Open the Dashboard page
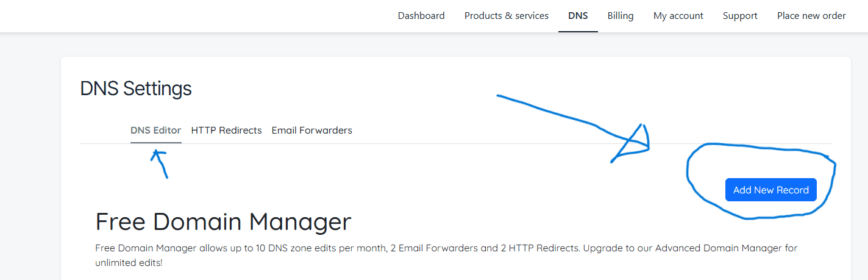 (421, 16)
